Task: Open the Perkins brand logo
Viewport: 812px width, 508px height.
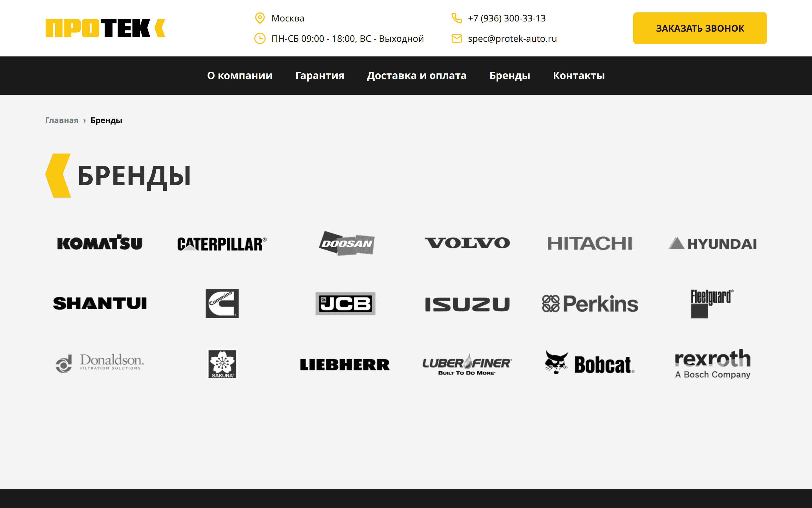Action: [590, 304]
